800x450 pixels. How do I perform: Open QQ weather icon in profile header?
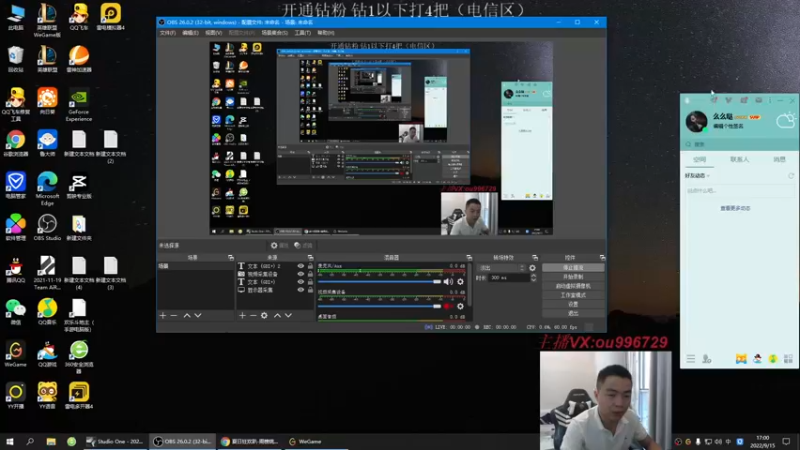(785, 120)
